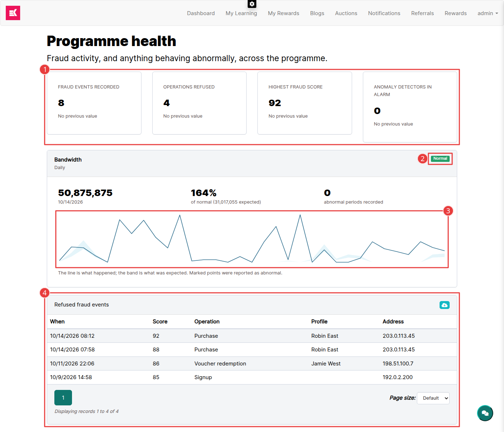Image resolution: width=504 pixels, height=432 pixels.
Task: Select pagination page 1 button
Action: [x=63, y=397]
